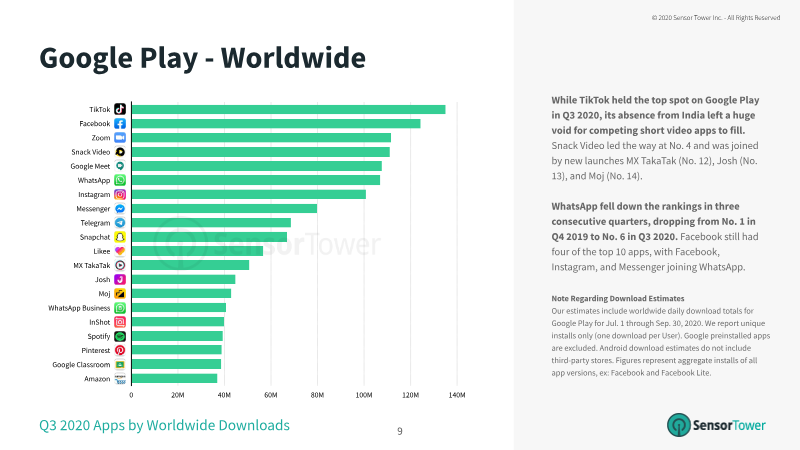Click the '140M' axis tick label
This screenshot has height=450, width=800.
pyautogui.click(x=457, y=395)
